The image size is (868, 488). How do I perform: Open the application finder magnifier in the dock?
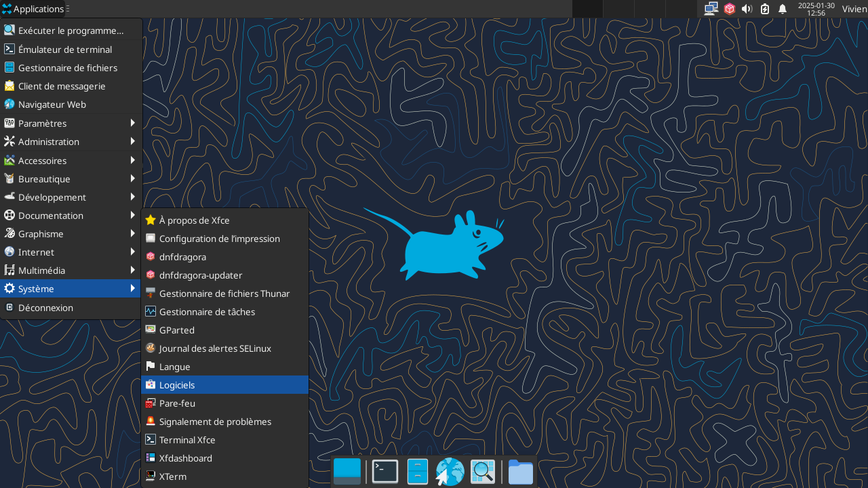click(483, 472)
